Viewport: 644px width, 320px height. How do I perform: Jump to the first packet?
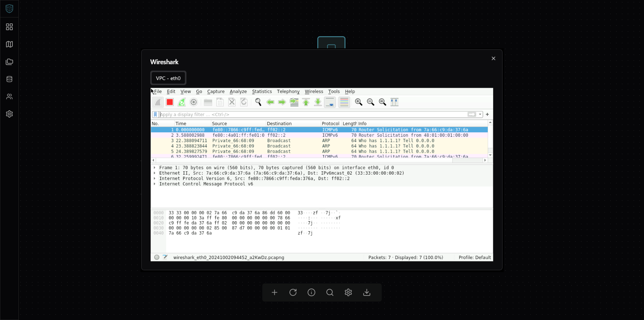pos(306,102)
